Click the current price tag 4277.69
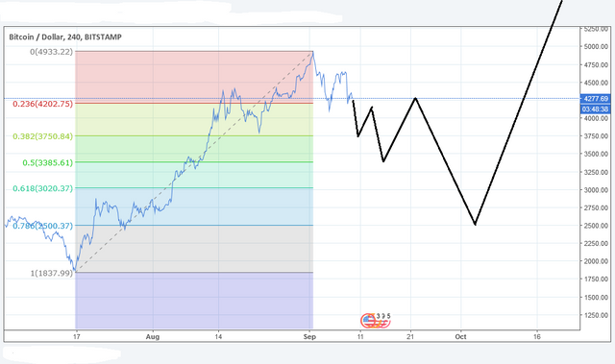 click(x=596, y=99)
